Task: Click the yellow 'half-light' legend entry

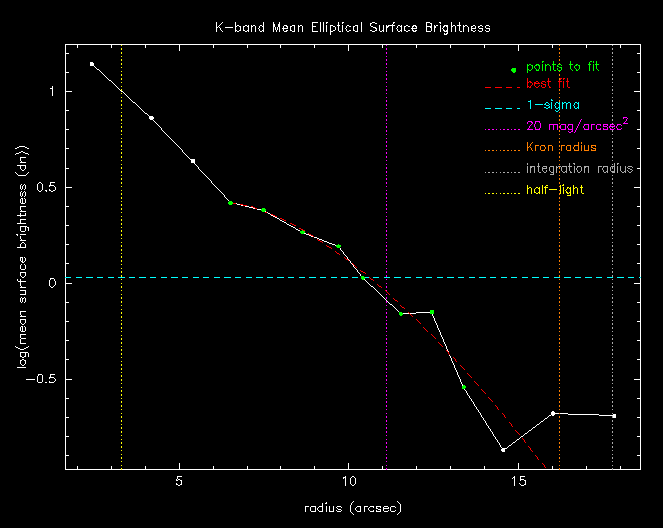Action: 555,190
